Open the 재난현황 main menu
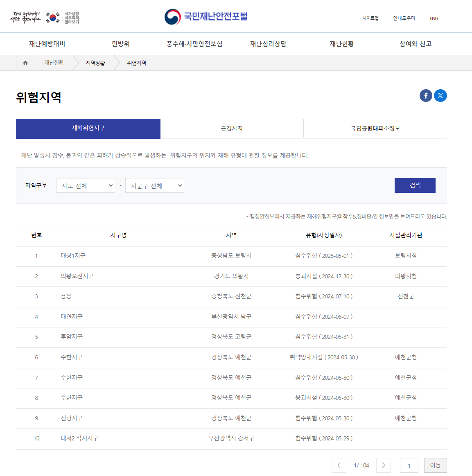The width and height of the screenshot is (472, 476). tap(342, 44)
